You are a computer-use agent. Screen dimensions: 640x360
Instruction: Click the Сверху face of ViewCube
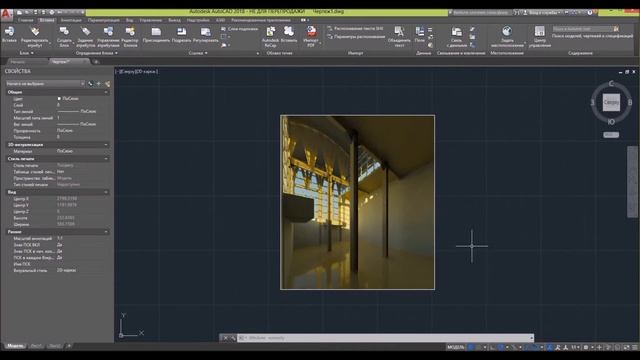coord(611,102)
